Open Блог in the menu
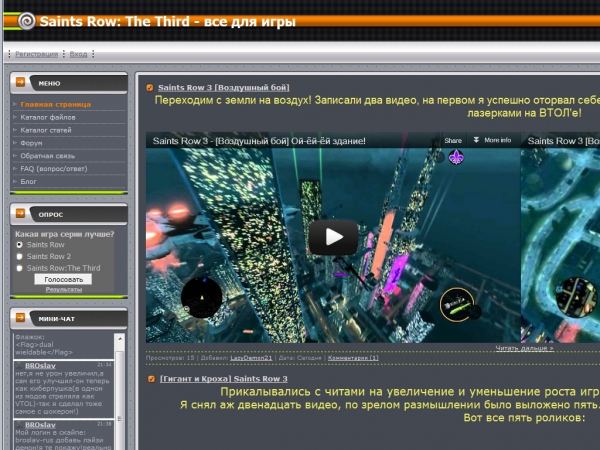The image size is (600, 450). [x=28, y=181]
